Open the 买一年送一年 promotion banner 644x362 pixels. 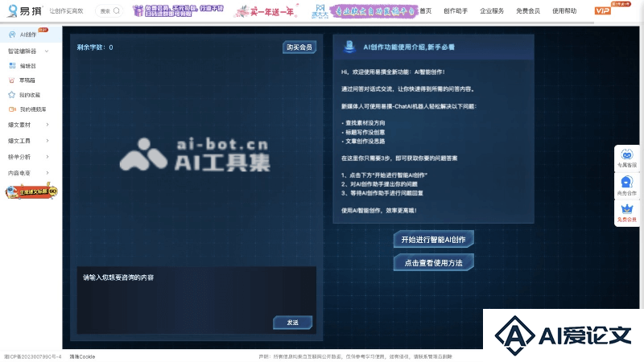click(x=266, y=11)
